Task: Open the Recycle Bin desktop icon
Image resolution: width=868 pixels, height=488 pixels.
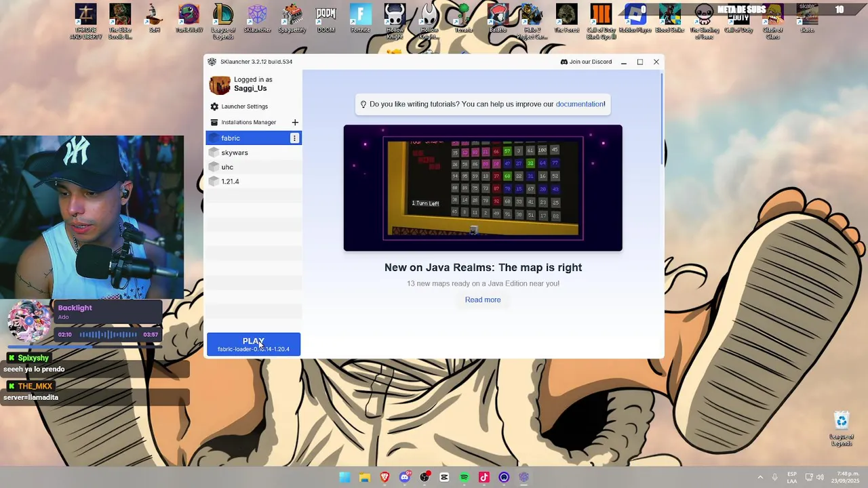Action: click(x=842, y=428)
